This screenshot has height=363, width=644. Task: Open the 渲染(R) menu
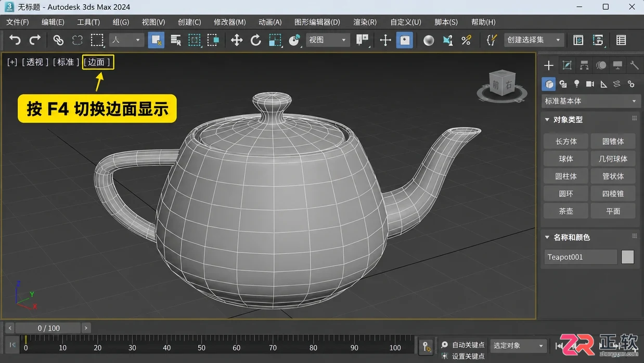tap(365, 22)
